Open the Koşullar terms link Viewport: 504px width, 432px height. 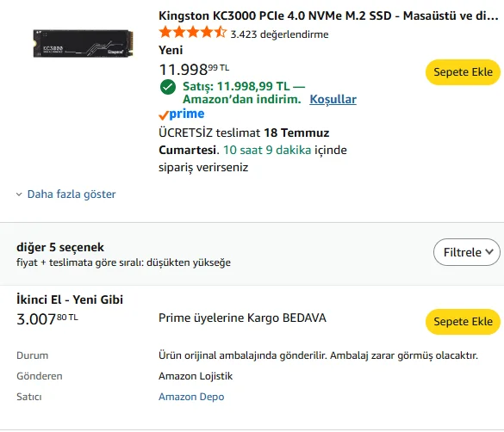(333, 99)
